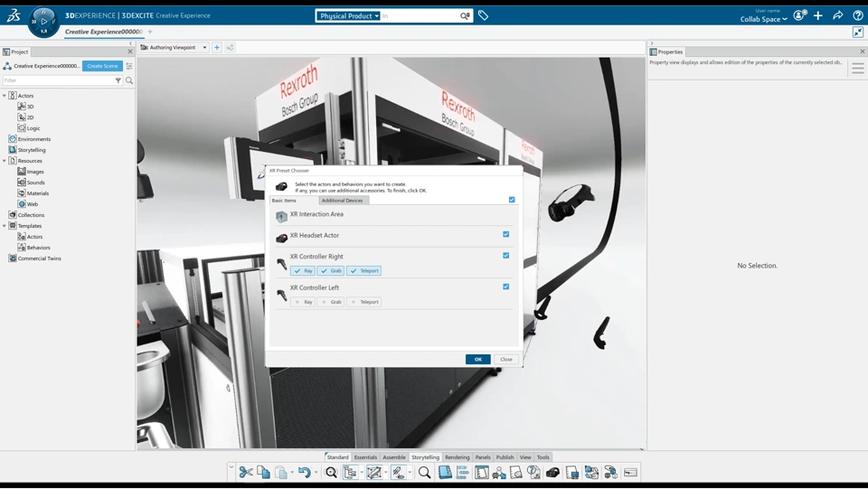Open the Undo history dropdown arrow

point(316,473)
